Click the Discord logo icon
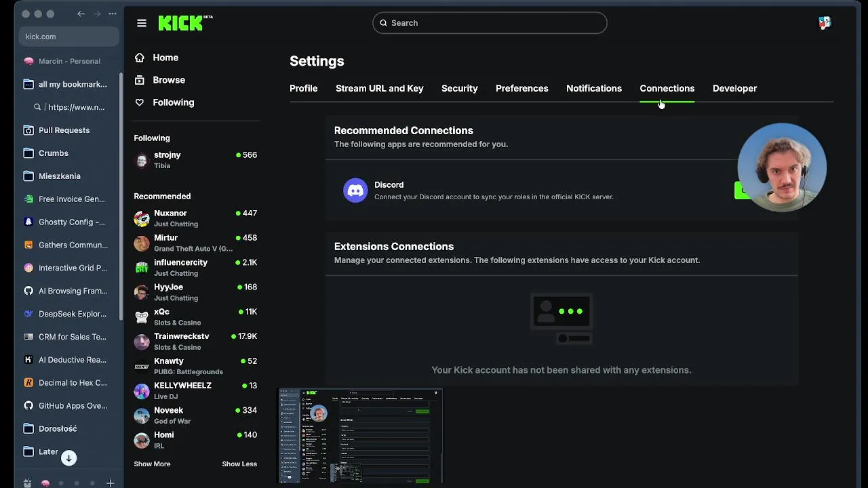This screenshot has width=868, height=488. click(x=355, y=190)
